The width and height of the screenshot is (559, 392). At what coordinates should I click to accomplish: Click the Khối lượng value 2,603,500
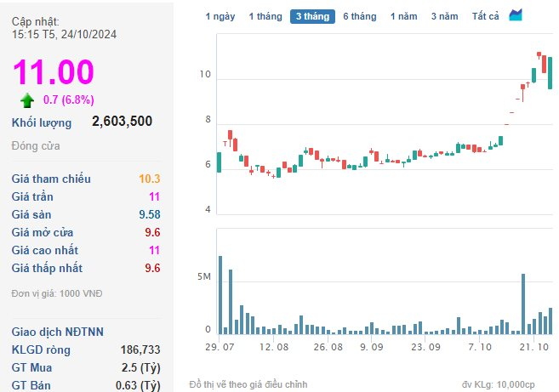(x=122, y=122)
